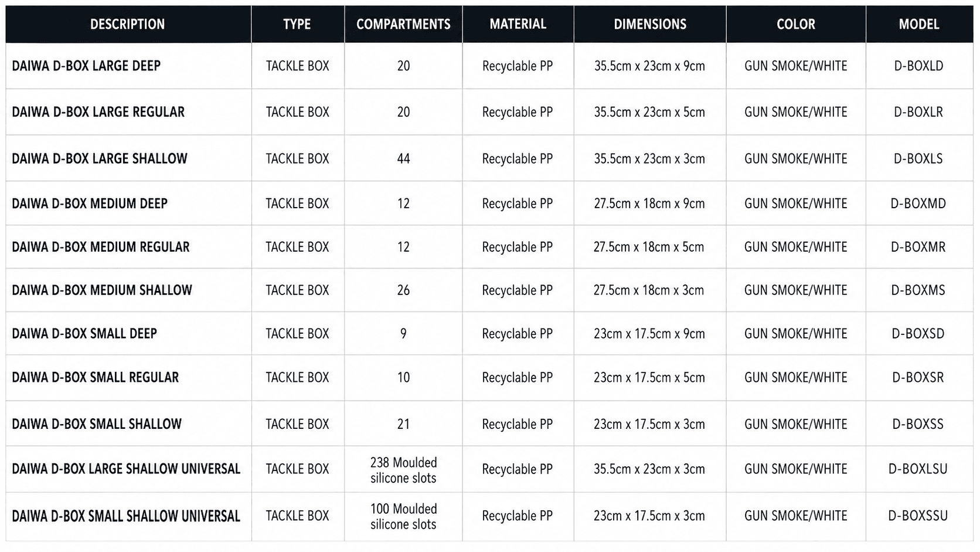Select model code D-BOXSS
This screenshot has height=552, width=980.
click(x=918, y=424)
